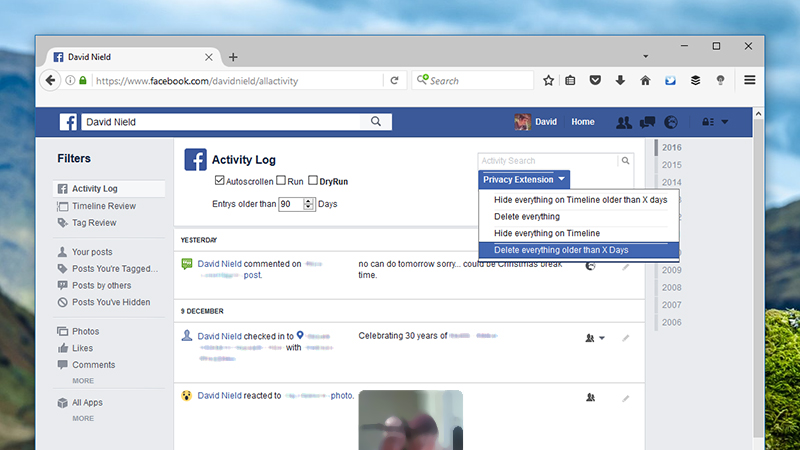Enable the DryRun checkbox

pos(313,180)
